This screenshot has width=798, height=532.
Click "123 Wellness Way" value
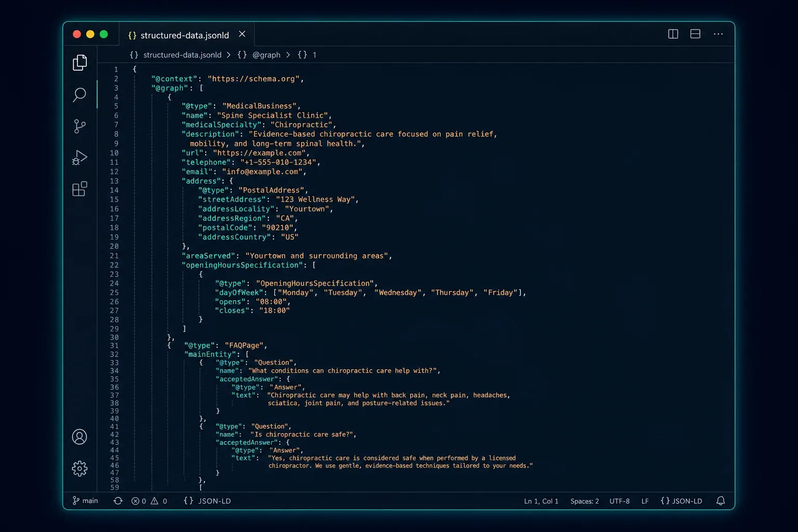pos(315,199)
